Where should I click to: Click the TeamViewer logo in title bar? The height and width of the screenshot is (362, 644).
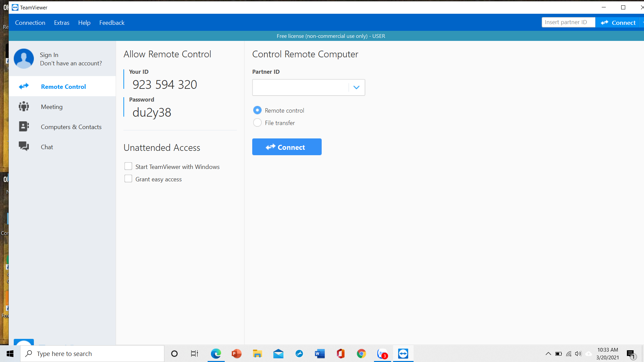15,7
